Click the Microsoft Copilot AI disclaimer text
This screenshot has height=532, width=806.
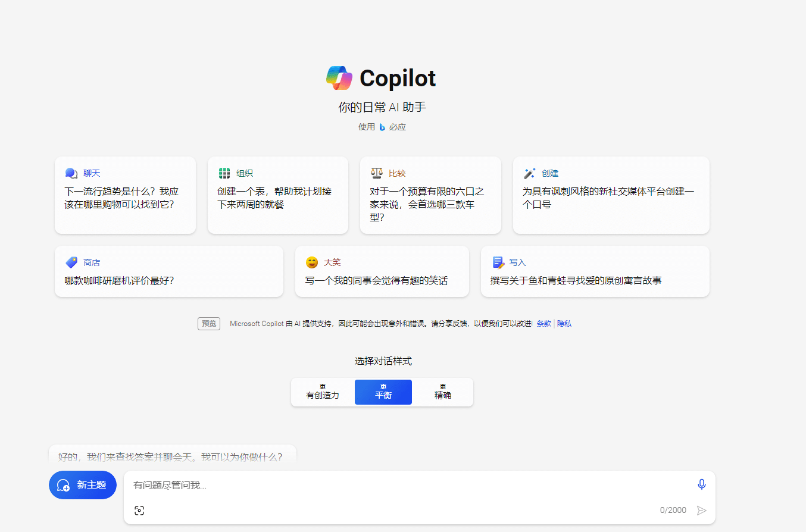(x=381, y=324)
